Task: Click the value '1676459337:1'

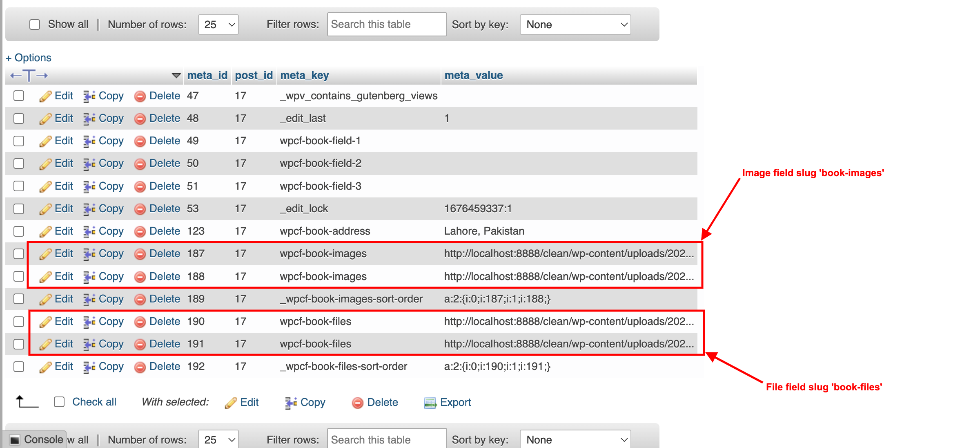Action: (478, 209)
